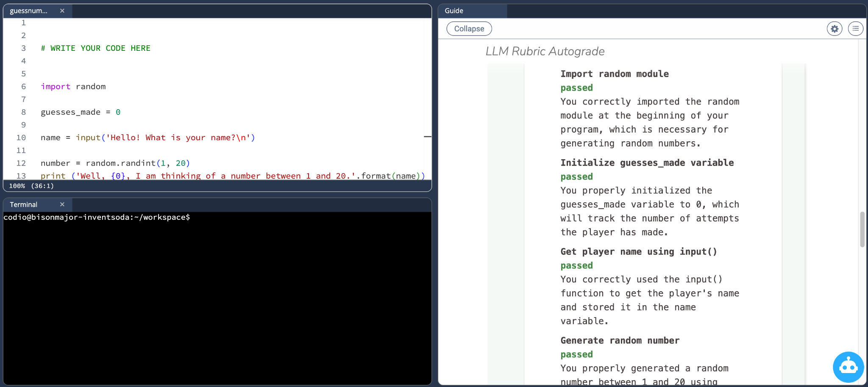Click the 'LLM Rubric Autograde' title

pos(545,51)
